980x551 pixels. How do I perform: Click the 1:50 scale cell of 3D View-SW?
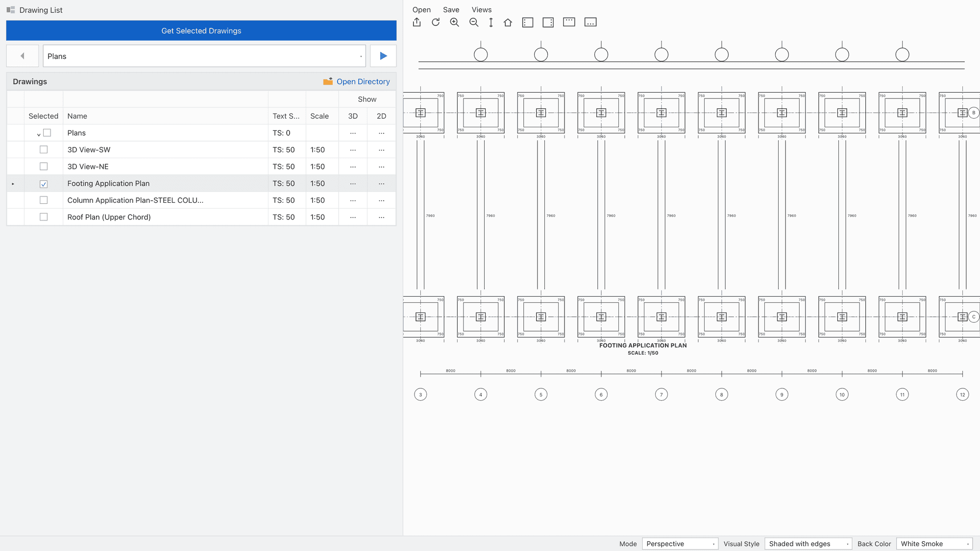(322, 150)
